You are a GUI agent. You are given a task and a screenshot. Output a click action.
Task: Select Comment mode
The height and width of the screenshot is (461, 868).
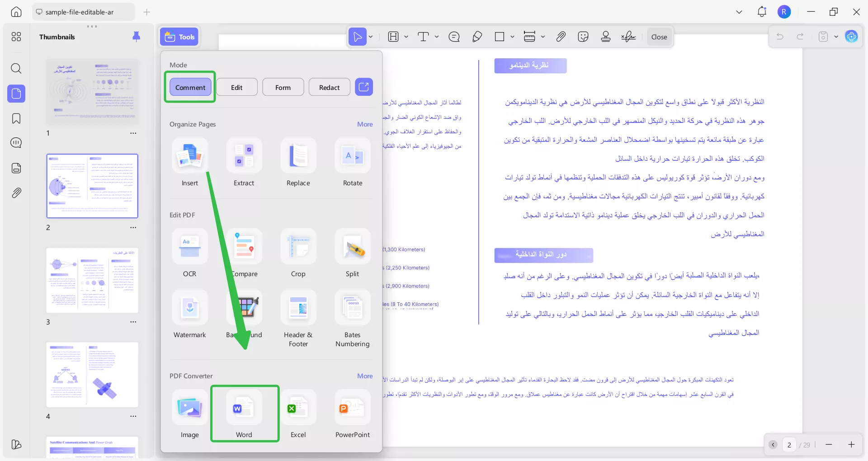pyautogui.click(x=190, y=87)
